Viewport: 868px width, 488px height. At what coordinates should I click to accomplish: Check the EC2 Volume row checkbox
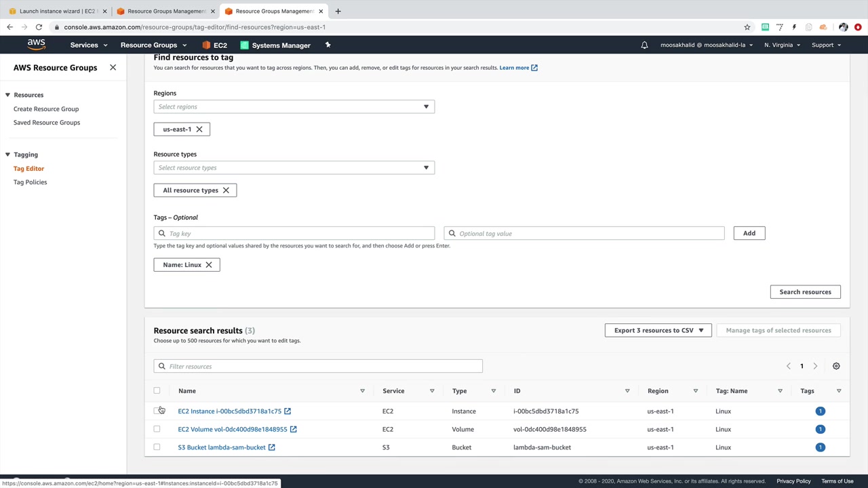click(x=157, y=429)
